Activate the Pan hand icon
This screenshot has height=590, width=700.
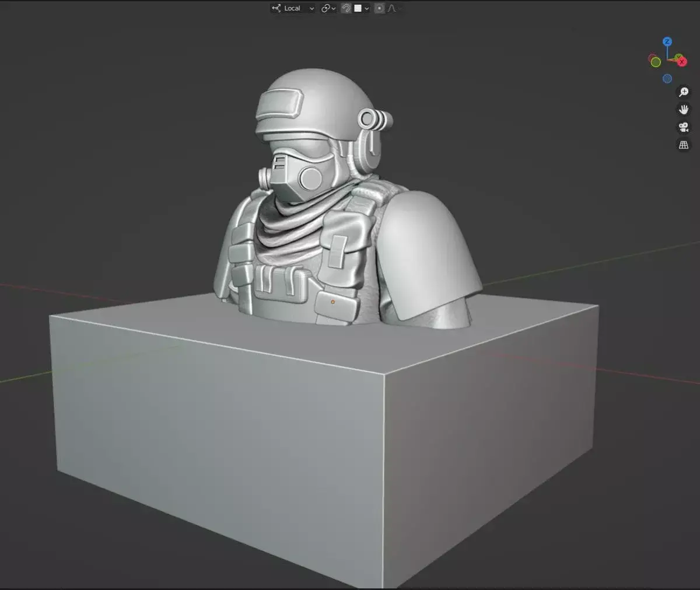click(x=682, y=109)
